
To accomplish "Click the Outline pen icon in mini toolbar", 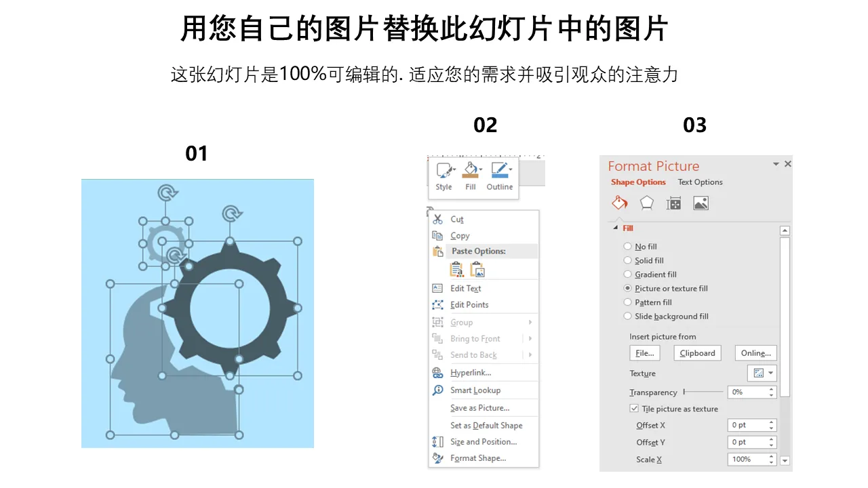I will [x=500, y=170].
